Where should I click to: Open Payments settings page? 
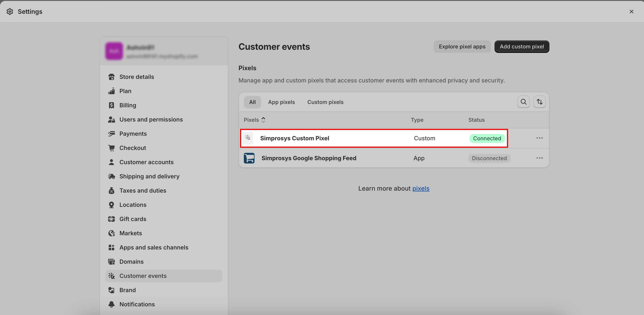(164, 134)
